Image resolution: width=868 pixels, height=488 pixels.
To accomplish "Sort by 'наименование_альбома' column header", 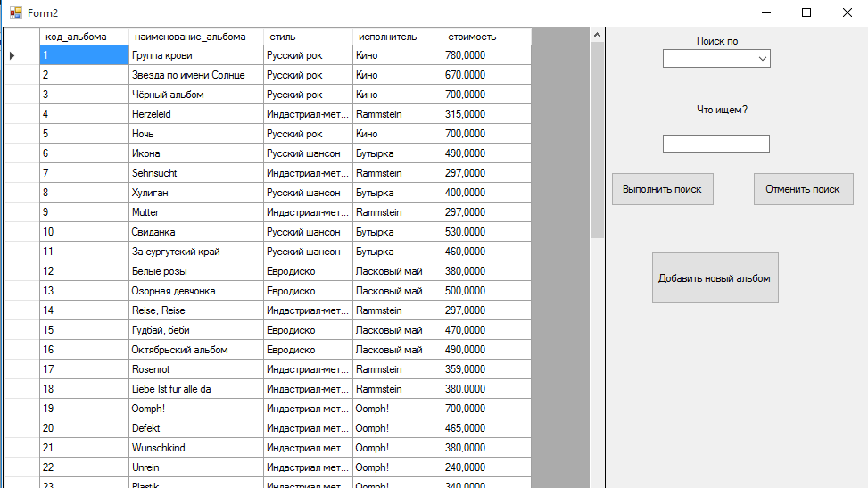I will tap(196, 37).
